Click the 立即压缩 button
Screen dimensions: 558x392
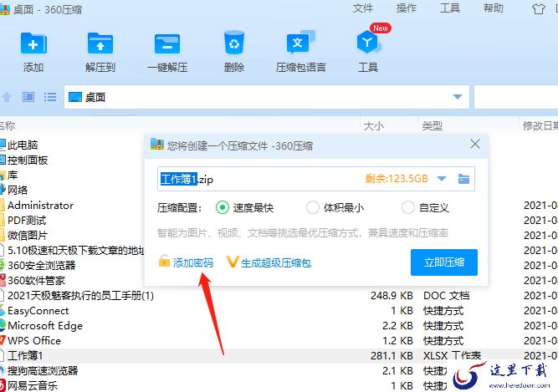tap(443, 262)
